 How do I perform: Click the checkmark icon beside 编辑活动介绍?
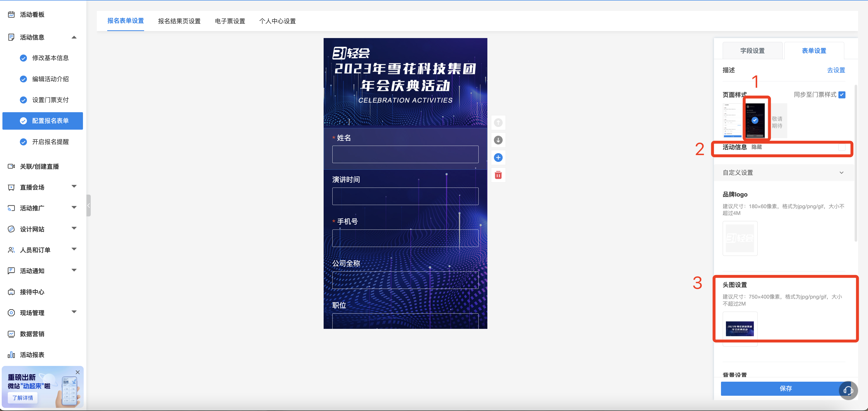tap(23, 79)
